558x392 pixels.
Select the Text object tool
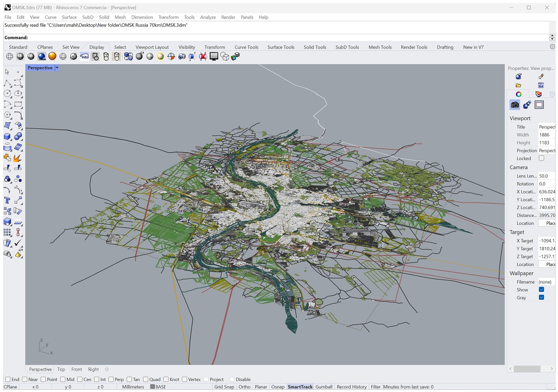(7, 200)
